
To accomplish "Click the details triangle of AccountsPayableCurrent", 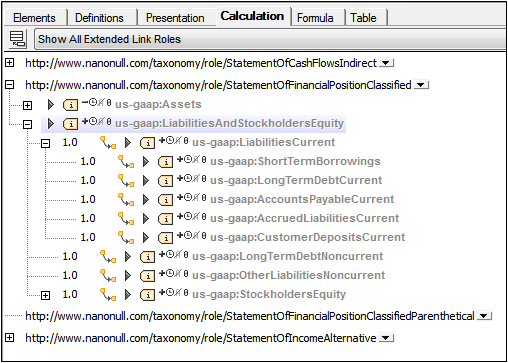I will coord(146,200).
